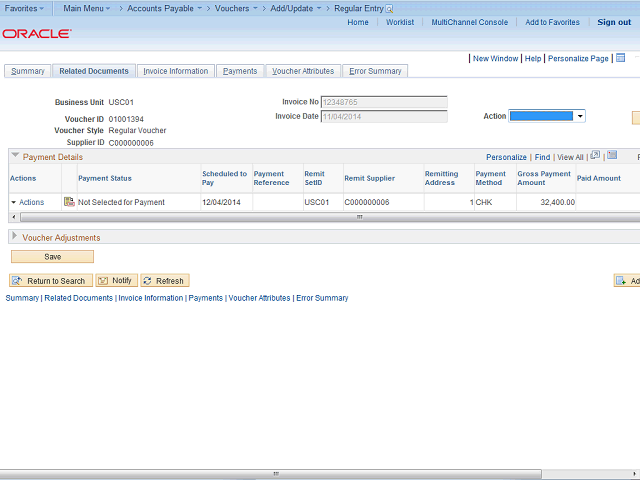This screenshot has width=640, height=480.
Task: Click bottom Voucher Attributes footer link
Action: [x=259, y=298]
